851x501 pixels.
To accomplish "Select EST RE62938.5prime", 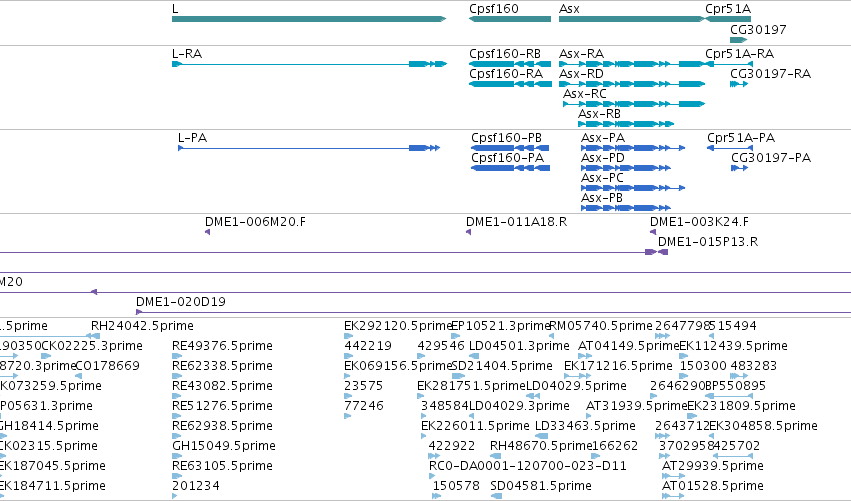I will coord(222,427).
